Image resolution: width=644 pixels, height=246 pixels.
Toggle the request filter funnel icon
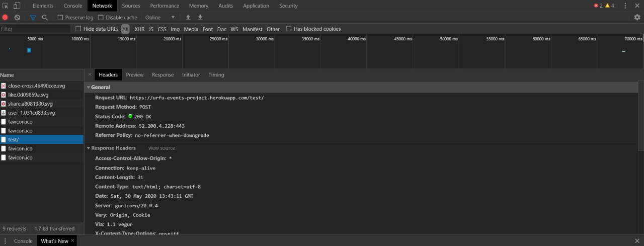[33, 17]
